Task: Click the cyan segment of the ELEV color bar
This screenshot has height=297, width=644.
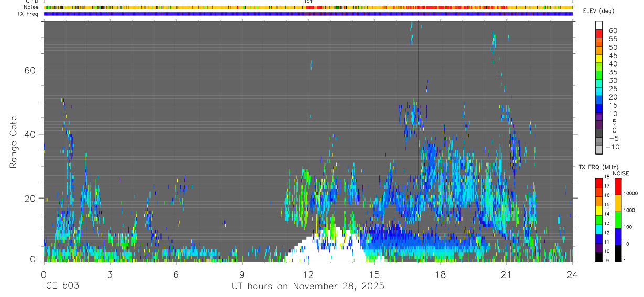Action: [599, 91]
